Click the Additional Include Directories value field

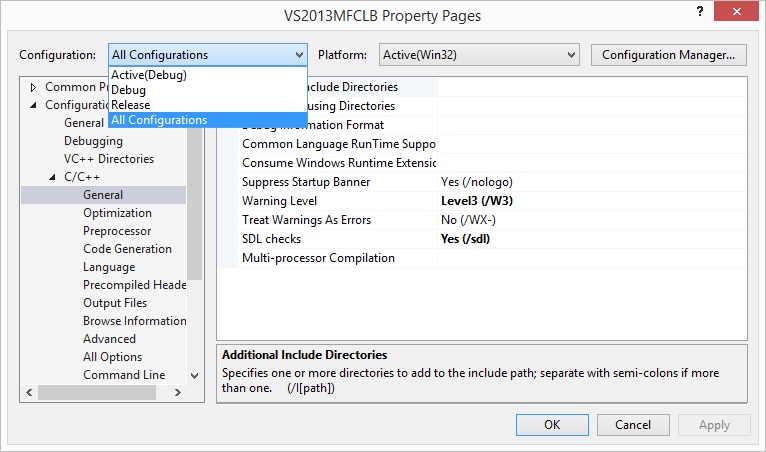click(592, 87)
